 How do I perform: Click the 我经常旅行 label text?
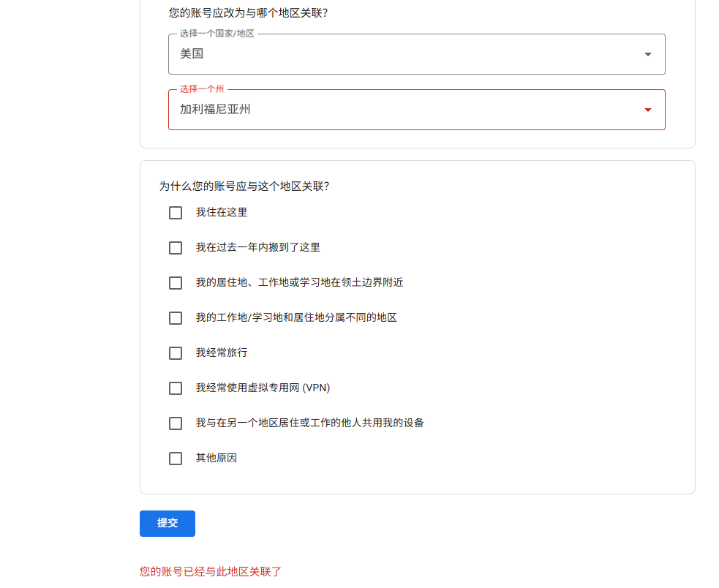[x=222, y=353]
